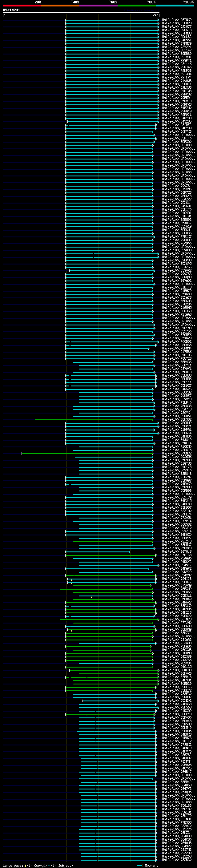Viewport: 197px width, 868px height.
Task: Select the UniRef100_B8BR42 label
Action: (177, 782)
